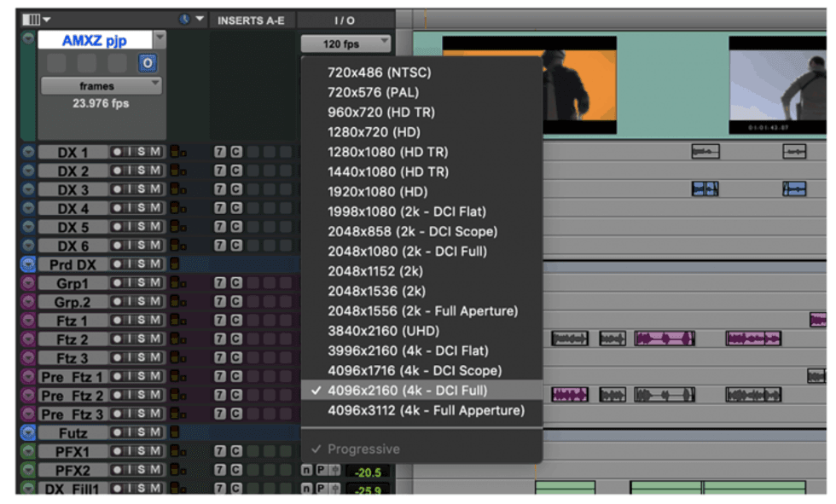Mute the DX 4 track
Screen dimensions: 836x504
155,208
